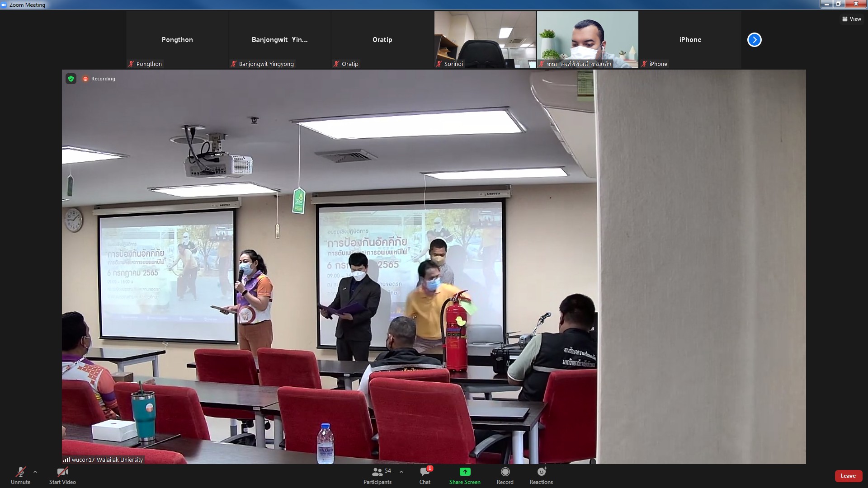Click Banjongwit Yingyong participant tile
This screenshot has width=868, height=488.
279,40
